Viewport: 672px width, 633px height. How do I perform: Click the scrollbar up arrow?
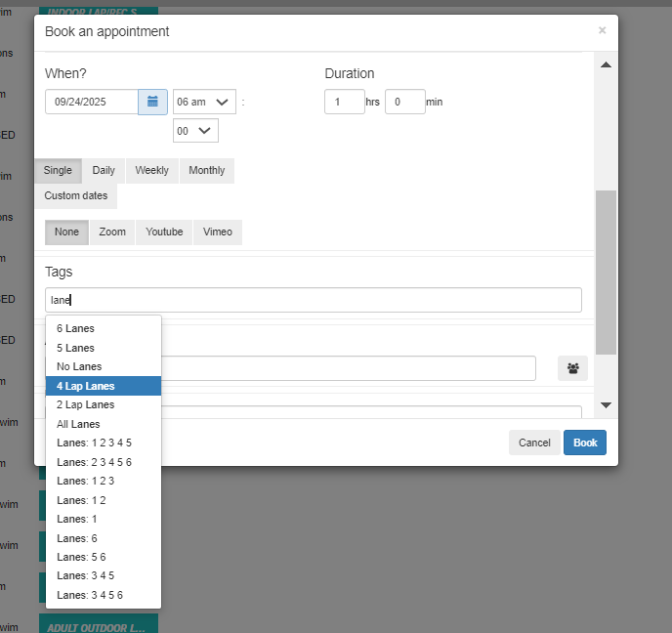point(606,64)
